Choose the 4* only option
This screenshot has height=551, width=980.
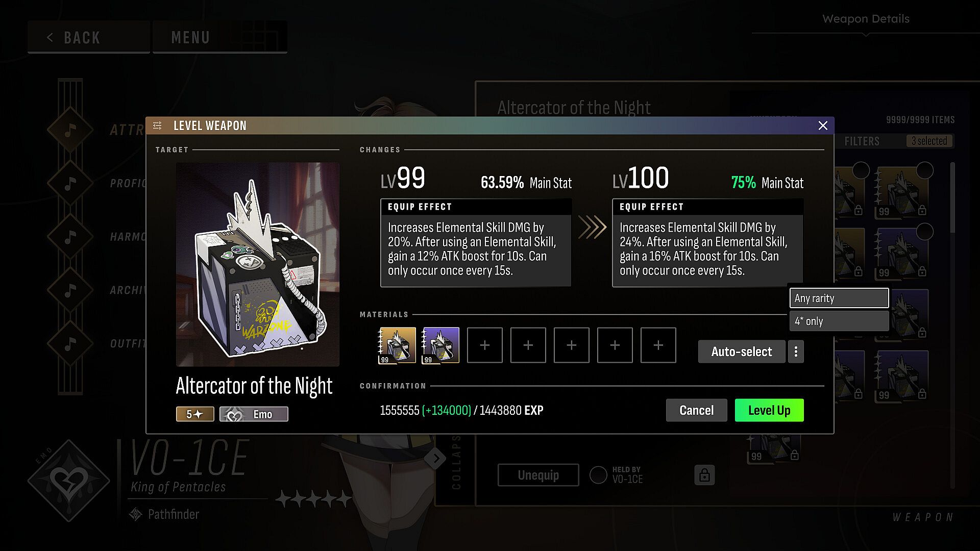839,321
